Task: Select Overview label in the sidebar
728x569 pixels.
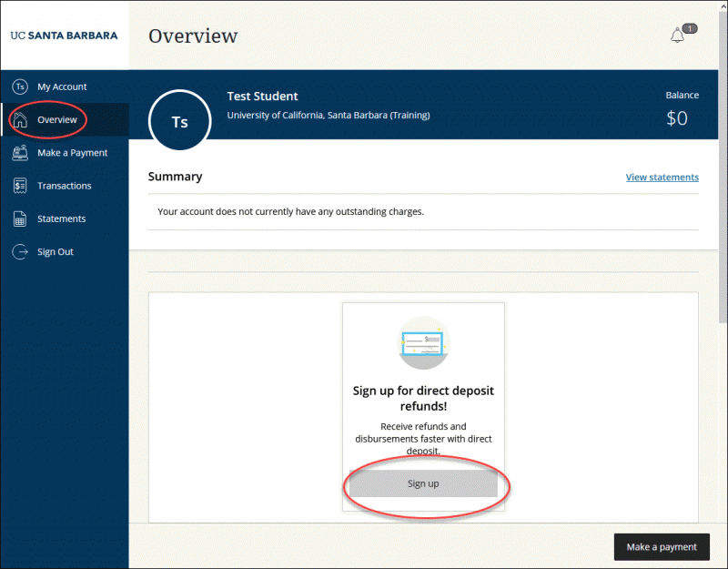Action: pos(57,120)
